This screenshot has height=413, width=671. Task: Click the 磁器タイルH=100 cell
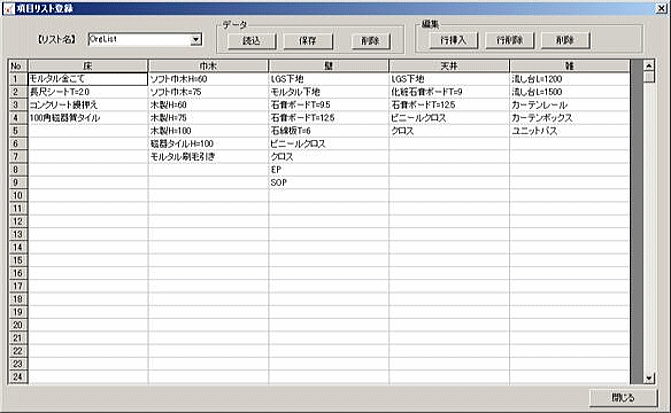pyautogui.click(x=208, y=144)
